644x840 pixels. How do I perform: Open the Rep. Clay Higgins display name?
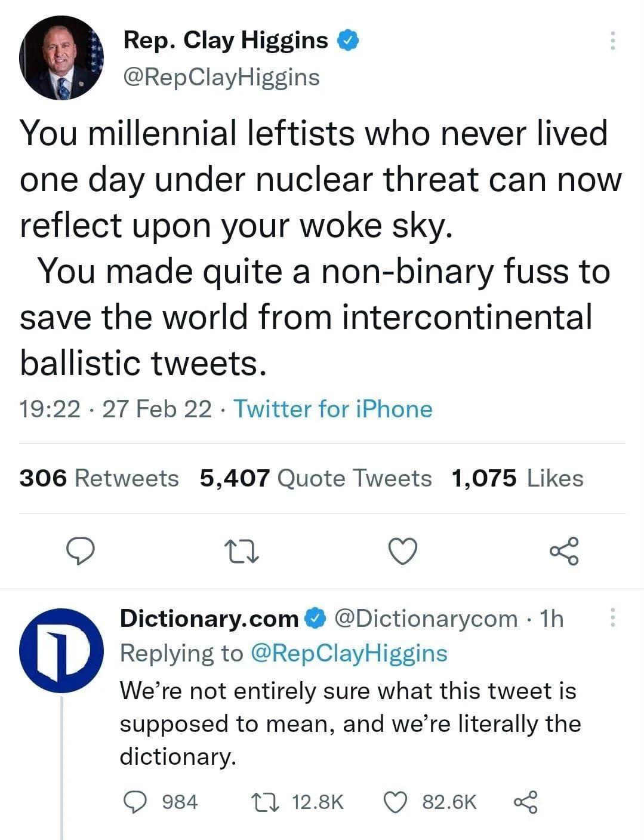pyautogui.click(x=226, y=41)
